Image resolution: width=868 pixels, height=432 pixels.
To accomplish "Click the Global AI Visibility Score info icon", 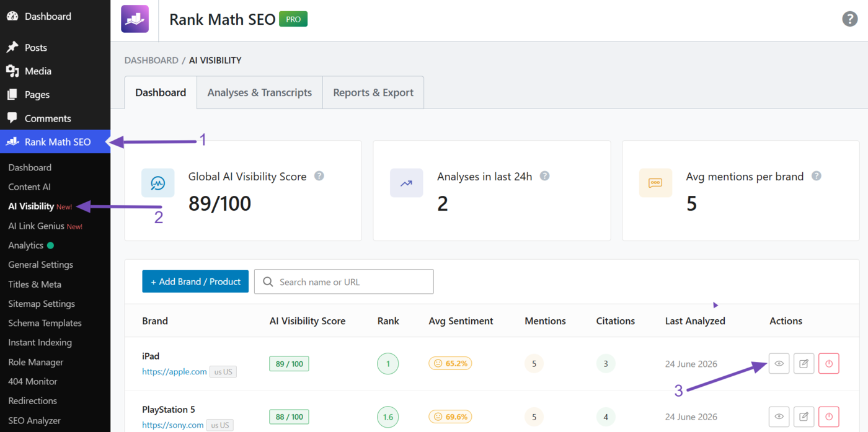I will click(x=319, y=176).
